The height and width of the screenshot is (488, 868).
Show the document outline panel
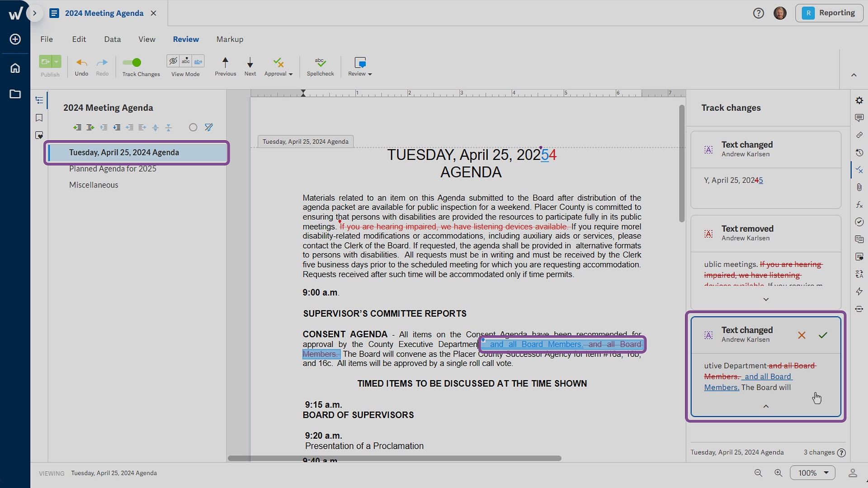click(x=39, y=100)
